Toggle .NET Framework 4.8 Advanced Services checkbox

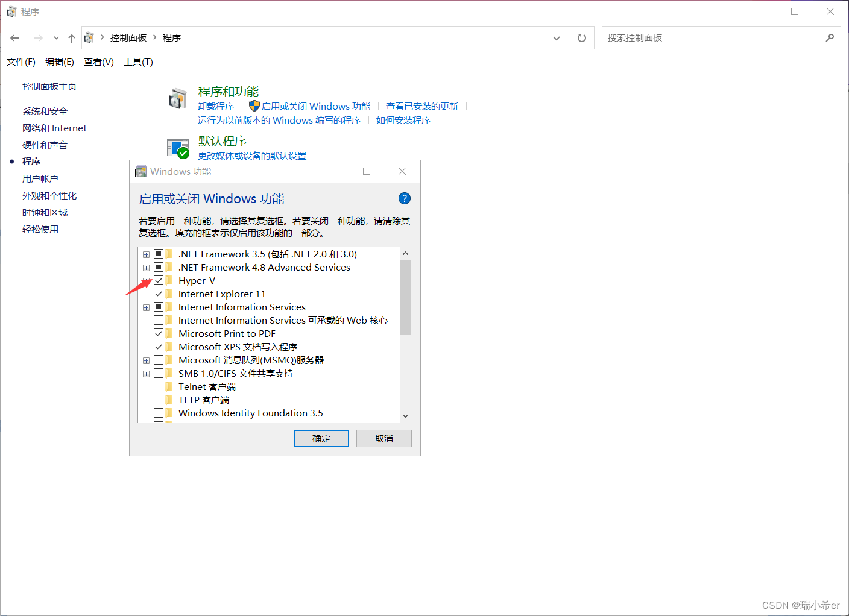(159, 267)
